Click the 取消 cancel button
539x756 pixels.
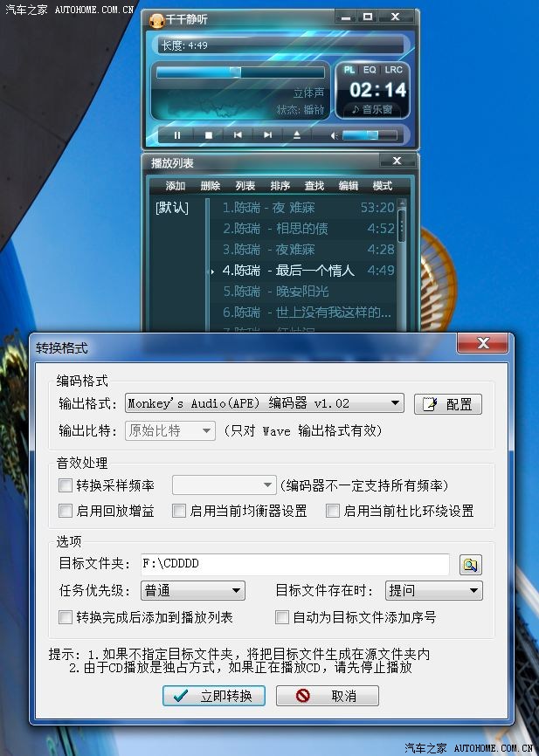click(328, 696)
